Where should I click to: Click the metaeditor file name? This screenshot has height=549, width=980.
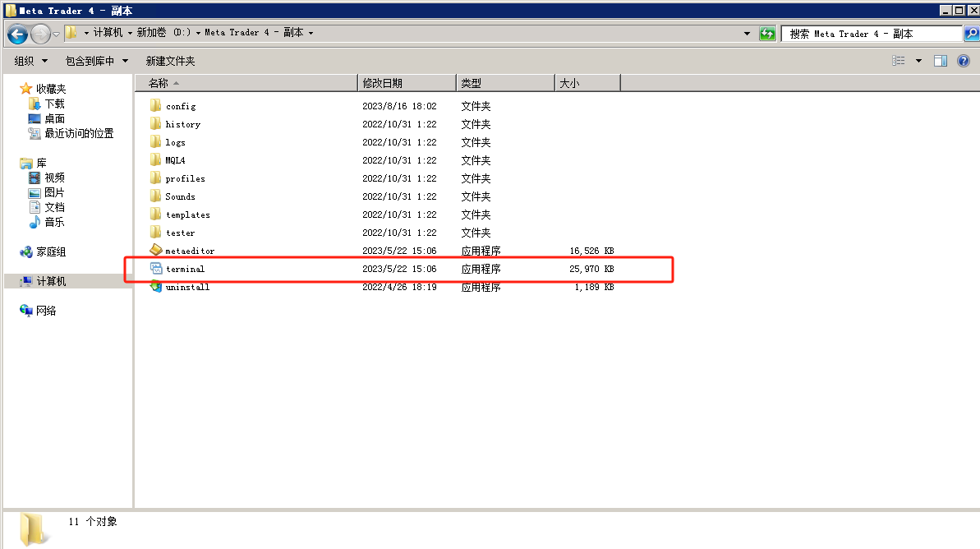click(x=190, y=251)
